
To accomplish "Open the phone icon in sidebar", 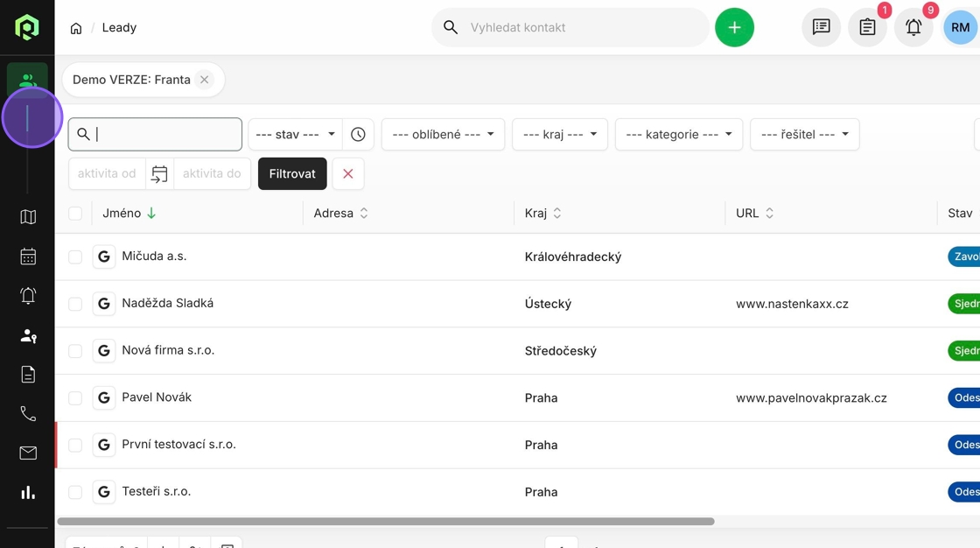I will coord(28,413).
